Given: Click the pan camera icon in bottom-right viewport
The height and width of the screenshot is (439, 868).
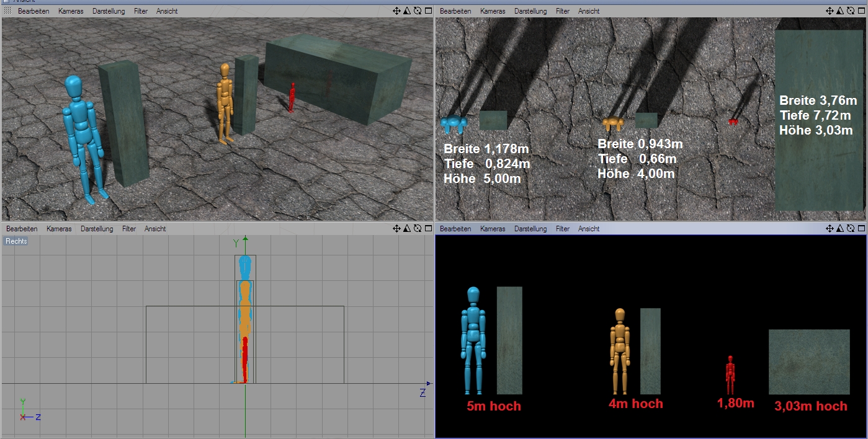Looking at the screenshot, I should (x=831, y=229).
